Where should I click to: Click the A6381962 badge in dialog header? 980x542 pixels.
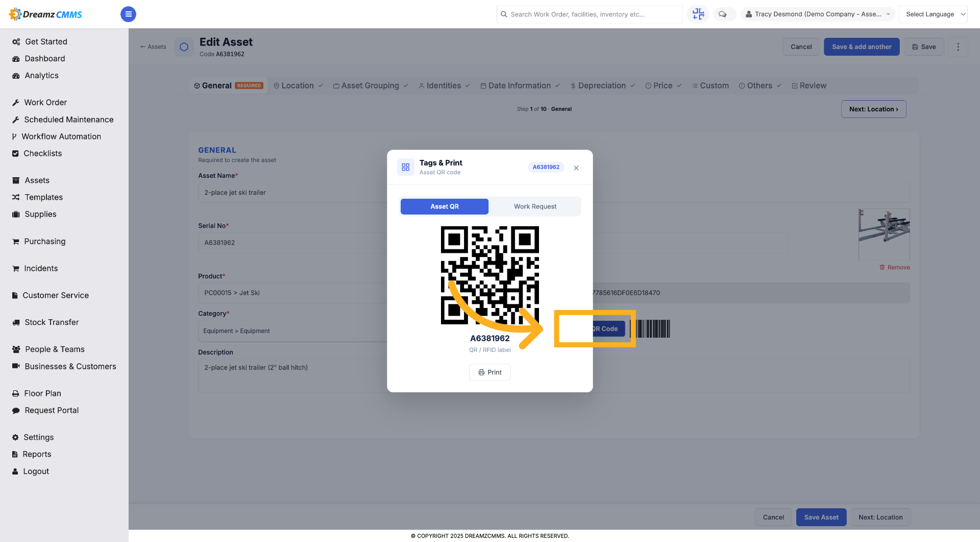546,167
